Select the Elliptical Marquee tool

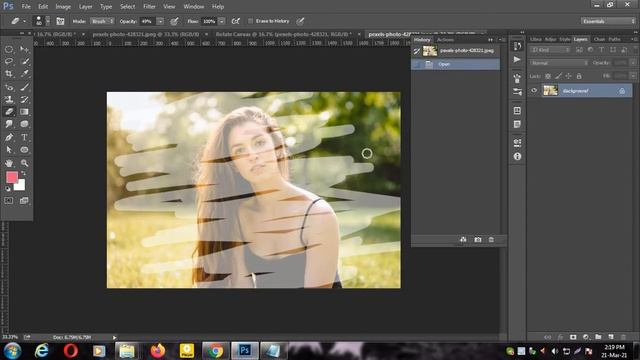(x=9, y=49)
